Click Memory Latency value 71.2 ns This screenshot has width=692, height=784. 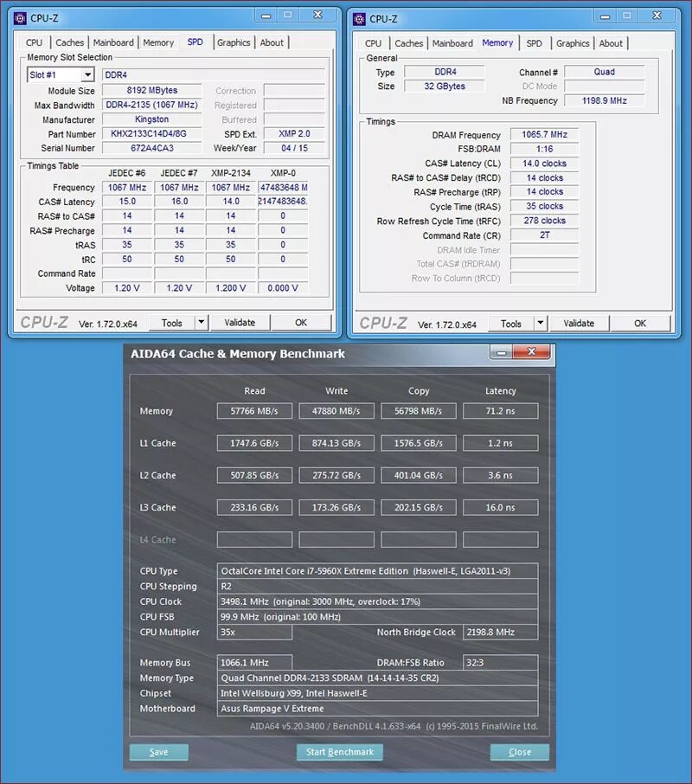(500, 411)
